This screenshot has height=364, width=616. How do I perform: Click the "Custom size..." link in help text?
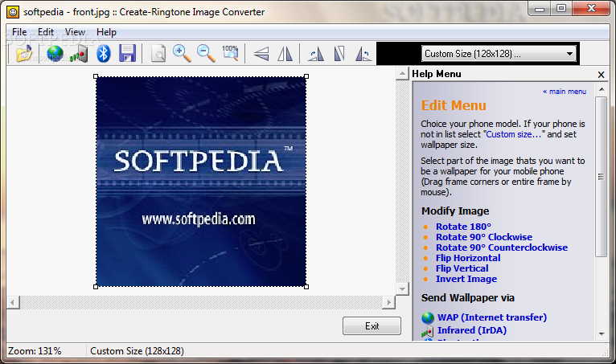pos(514,134)
